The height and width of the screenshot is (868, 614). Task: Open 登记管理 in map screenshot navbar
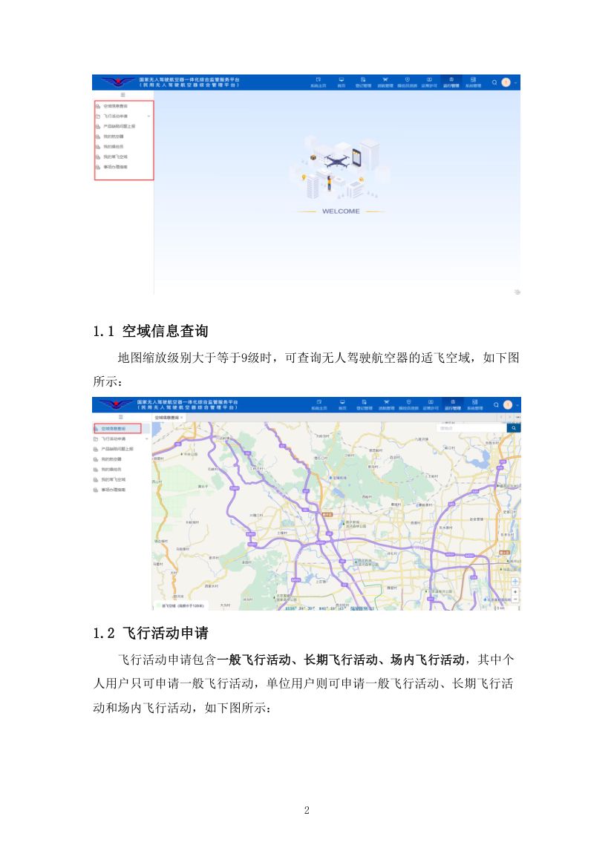click(364, 404)
